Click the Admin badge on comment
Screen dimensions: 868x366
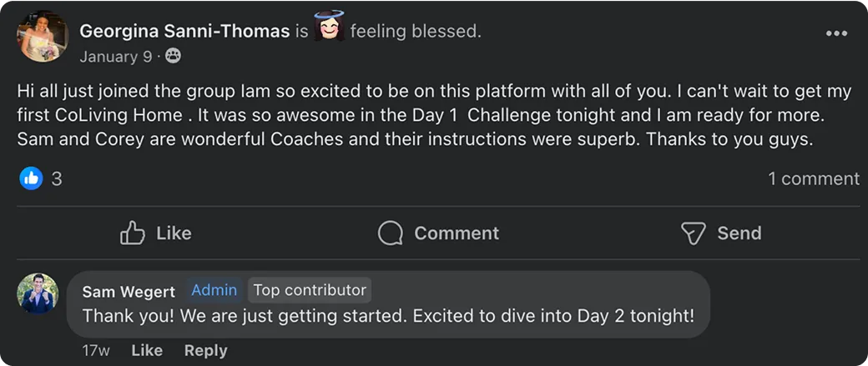point(214,290)
